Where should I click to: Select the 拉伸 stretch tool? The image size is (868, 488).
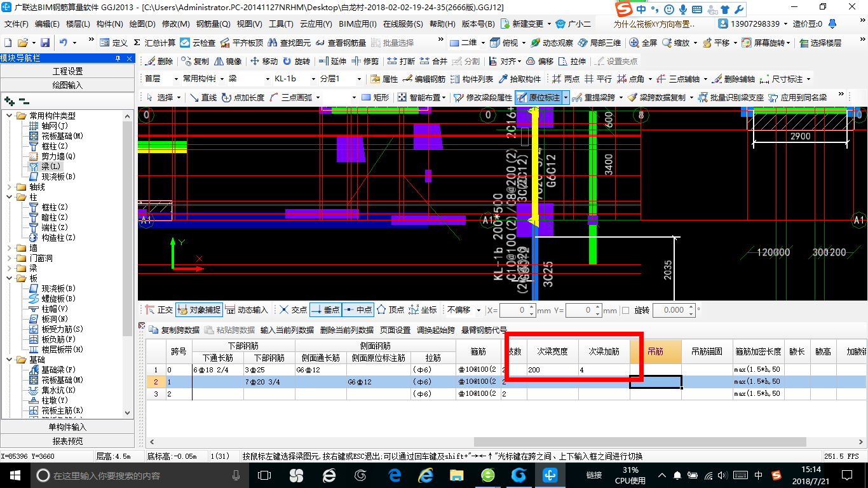[x=572, y=61]
